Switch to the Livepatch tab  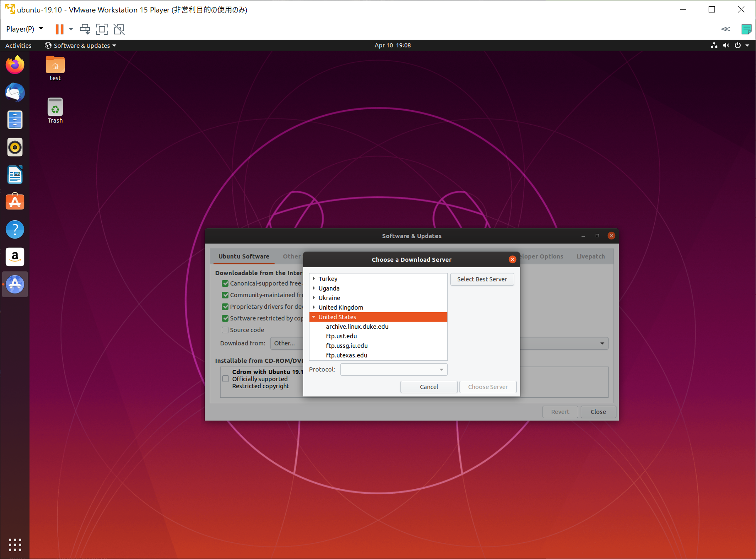(x=591, y=256)
